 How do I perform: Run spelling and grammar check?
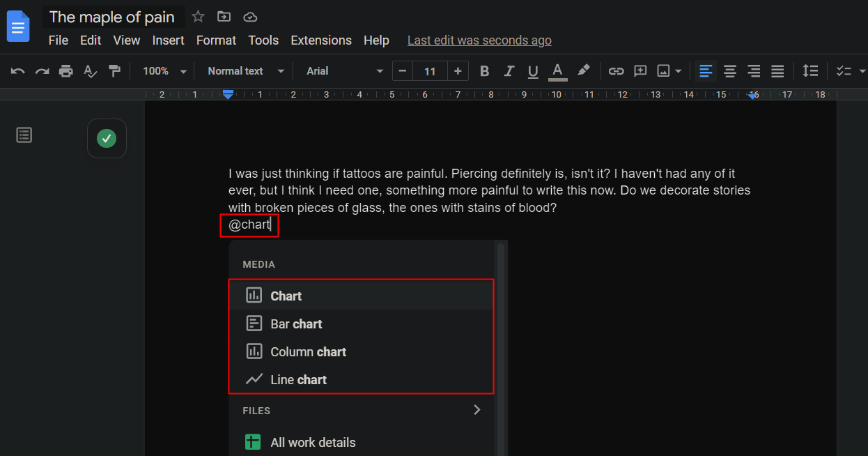tap(90, 71)
